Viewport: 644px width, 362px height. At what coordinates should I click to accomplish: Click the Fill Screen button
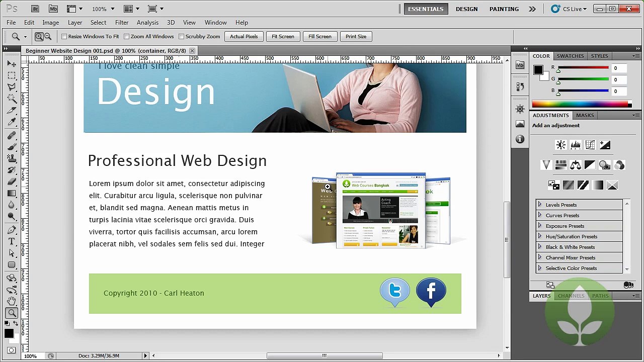[x=319, y=36]
